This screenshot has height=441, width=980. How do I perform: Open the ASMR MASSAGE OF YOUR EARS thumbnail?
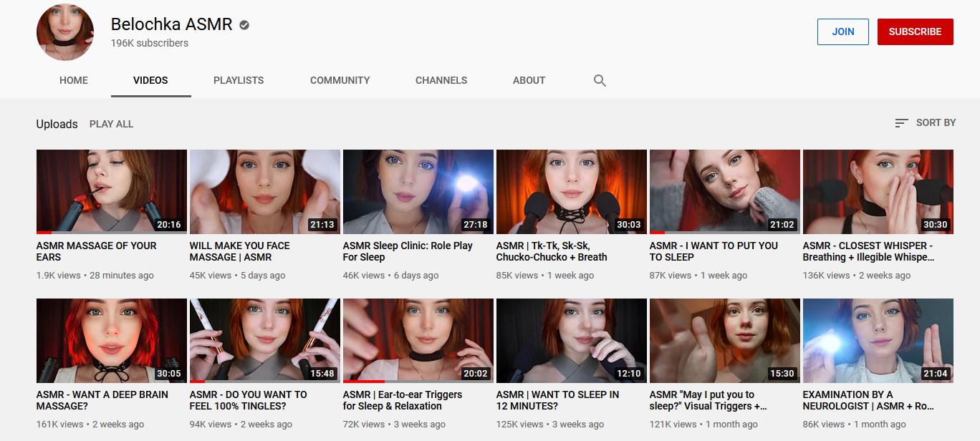112,192
